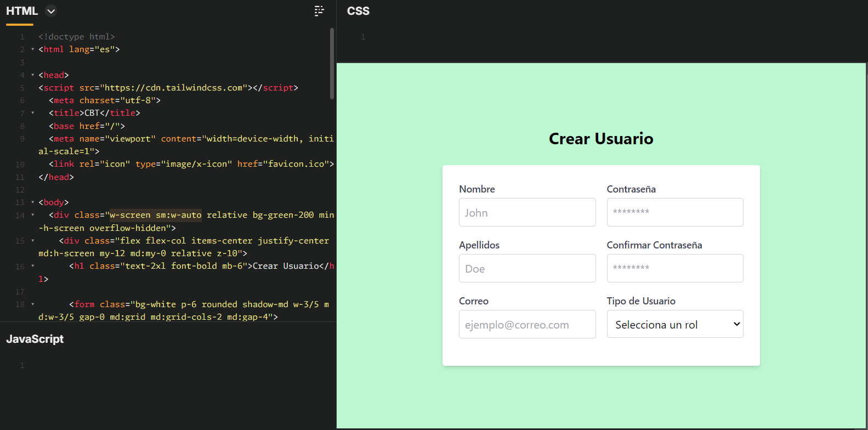Select the JavaScript panel header

35,339
